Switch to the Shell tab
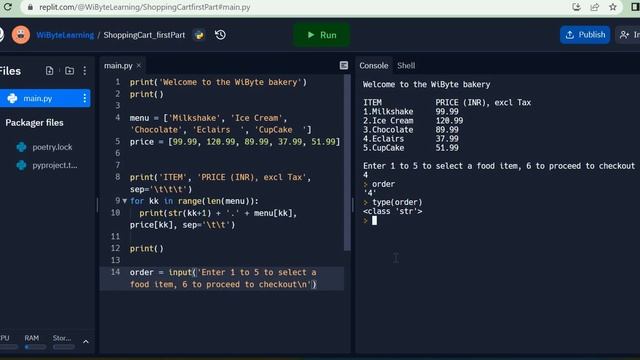This screenshot has width=640, height=360. click(x=406, y=66)
